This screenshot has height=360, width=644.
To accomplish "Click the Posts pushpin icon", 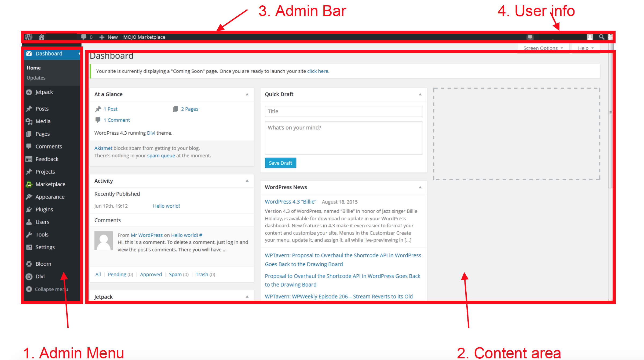I will [29, 109].
